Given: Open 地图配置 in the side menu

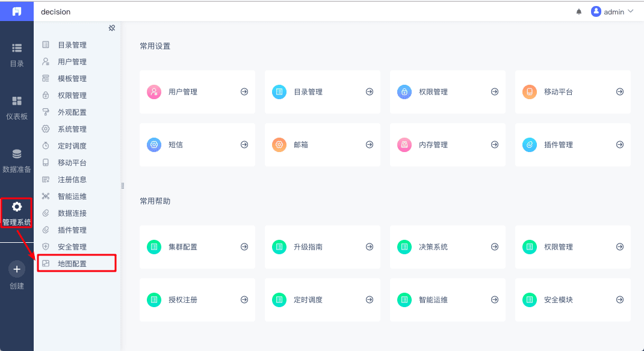Looking at the screenshot, I should tap(72, 263).
